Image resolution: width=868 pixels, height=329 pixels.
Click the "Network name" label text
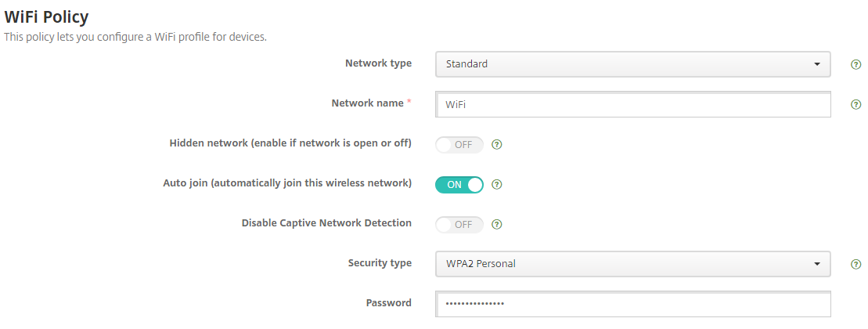(367, 103)
